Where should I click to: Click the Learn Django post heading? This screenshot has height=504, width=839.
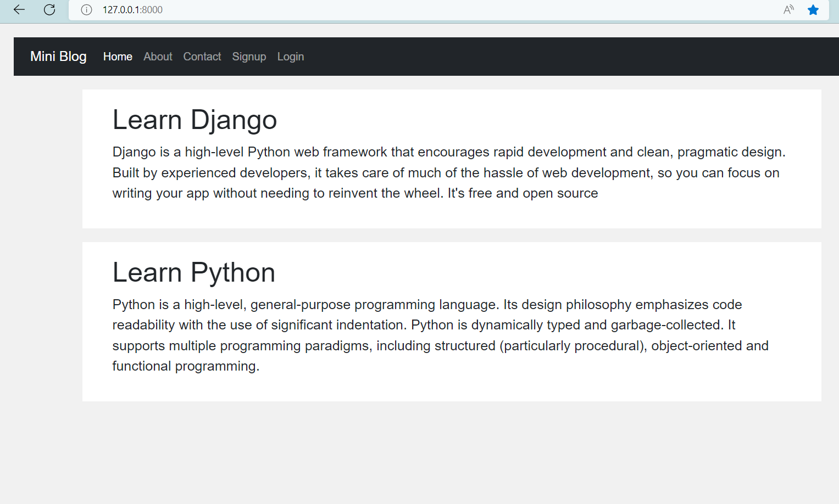tap(195, 120)
